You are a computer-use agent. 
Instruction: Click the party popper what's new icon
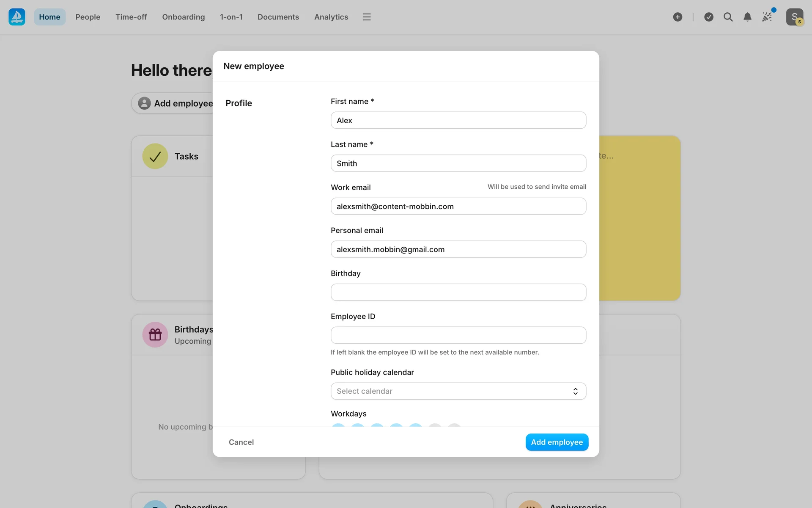[767, 17]
